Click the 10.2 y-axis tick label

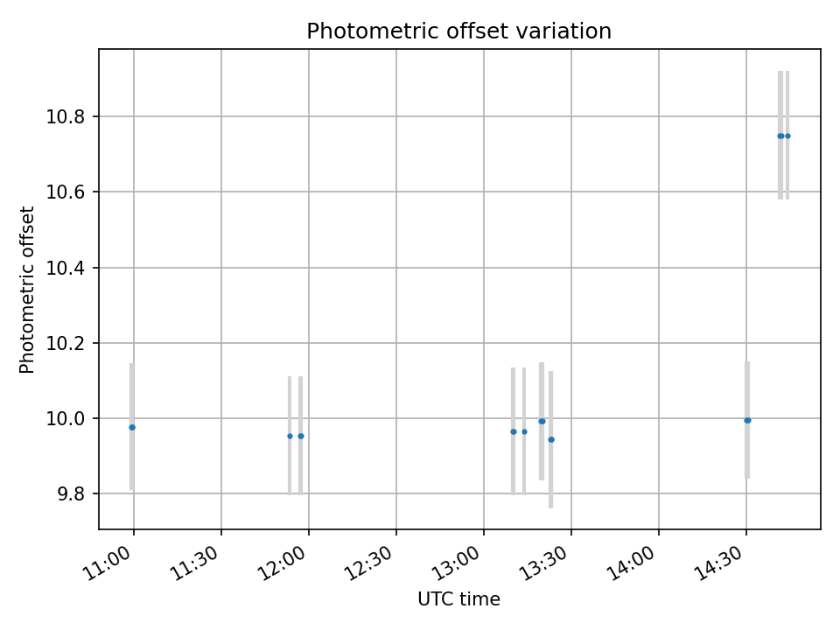click(x=65, y=343)
